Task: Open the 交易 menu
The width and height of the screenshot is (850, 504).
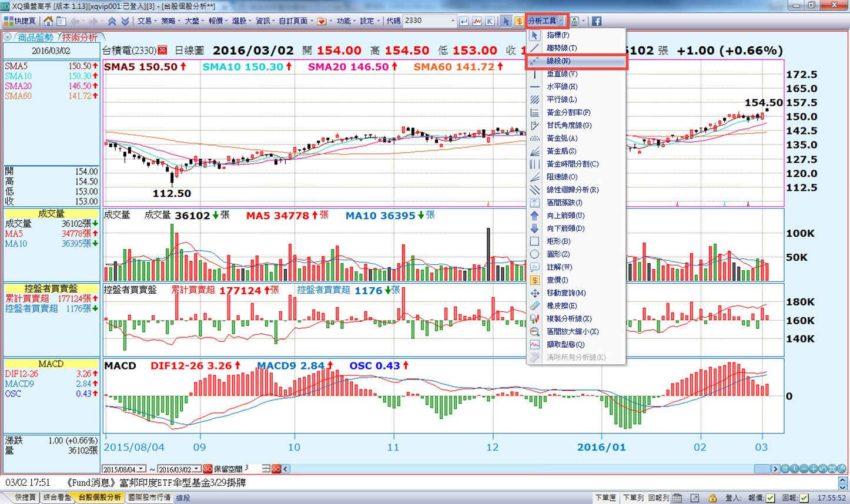Action: coord(146,21)
